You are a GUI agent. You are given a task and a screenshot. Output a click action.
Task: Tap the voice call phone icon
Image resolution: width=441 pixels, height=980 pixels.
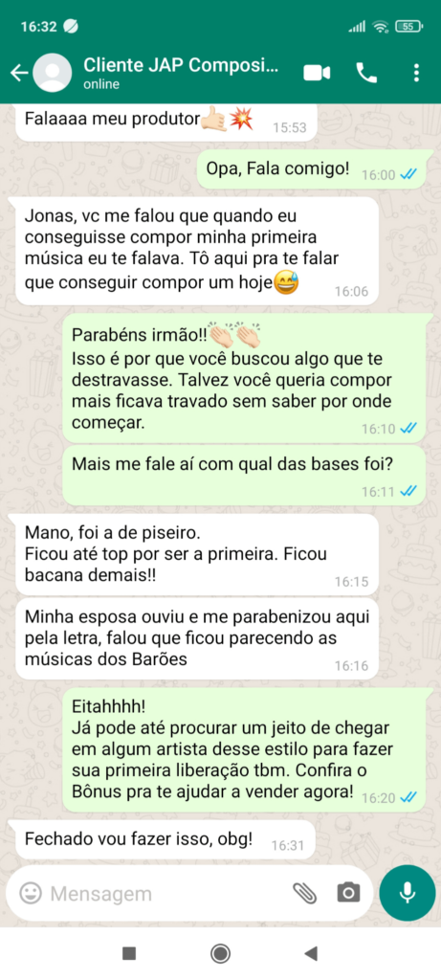pos(366,73)
